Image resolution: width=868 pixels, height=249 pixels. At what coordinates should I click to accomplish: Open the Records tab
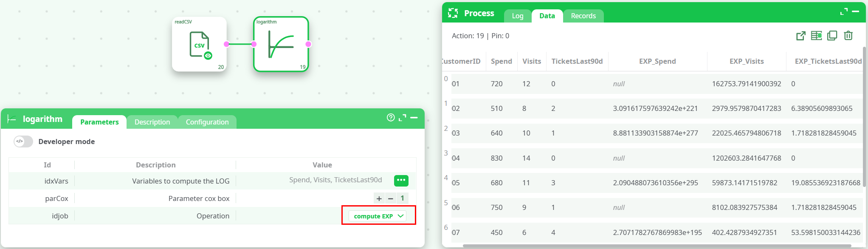coord(583,16)
